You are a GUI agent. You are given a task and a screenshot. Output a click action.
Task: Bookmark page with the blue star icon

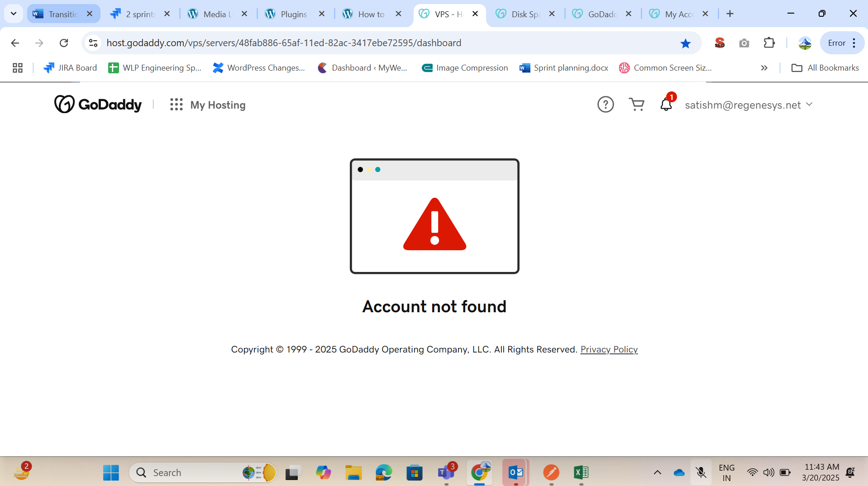pyautogui.click(x=685, y=43)
